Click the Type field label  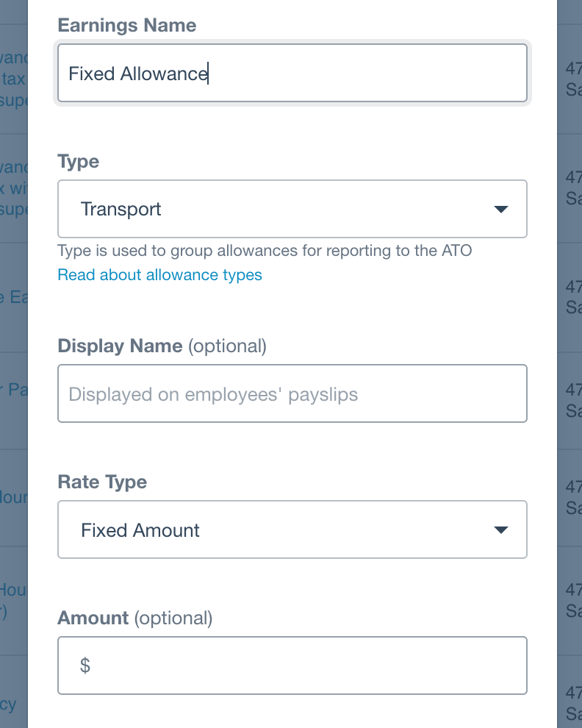pos(78,162)
